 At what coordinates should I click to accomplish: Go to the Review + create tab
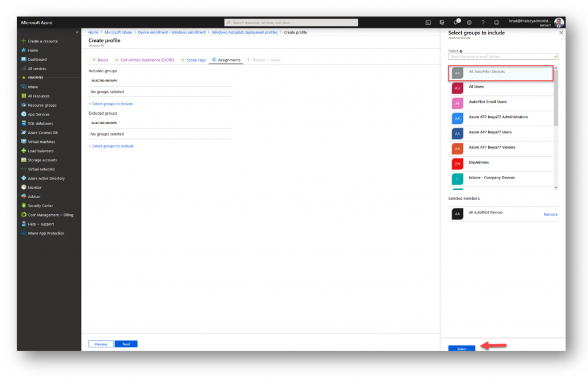click(x=264, y=60)
